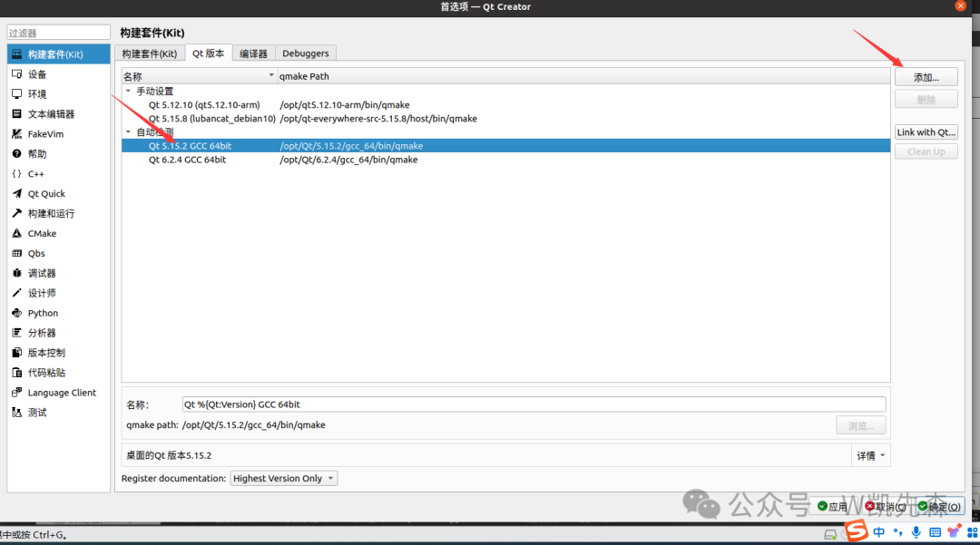Open 文本编辑器 (Text Editor) settings icon
This screenshot has height=545, width=980.
17,114
